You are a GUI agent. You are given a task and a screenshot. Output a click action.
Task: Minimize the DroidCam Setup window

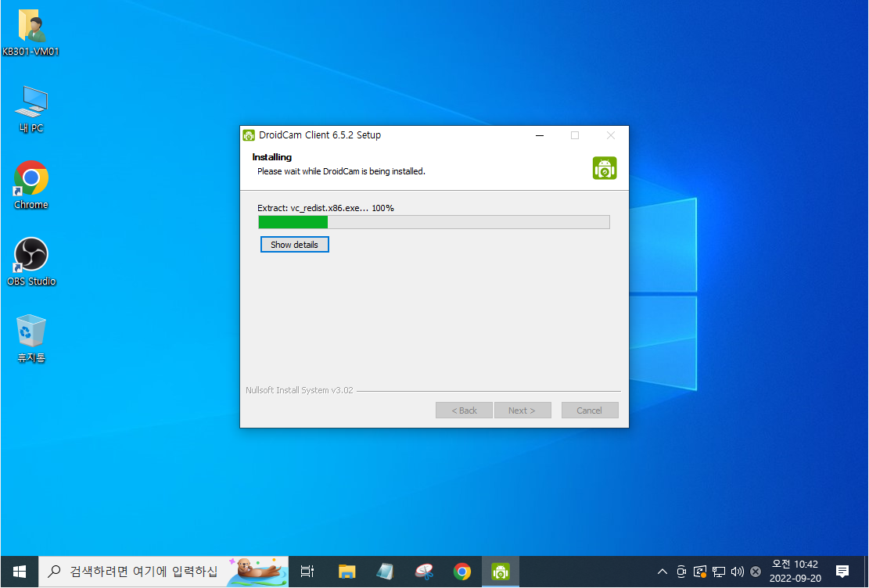tap(539, 135)
